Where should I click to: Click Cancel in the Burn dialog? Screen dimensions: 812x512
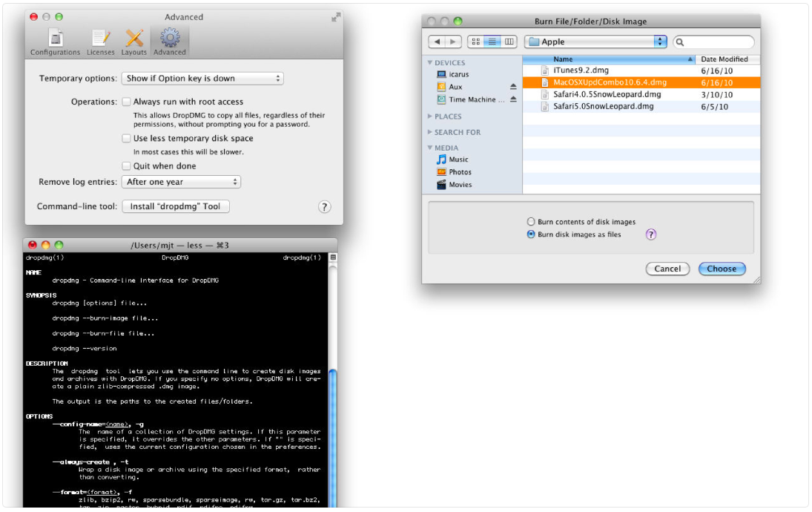667,269
